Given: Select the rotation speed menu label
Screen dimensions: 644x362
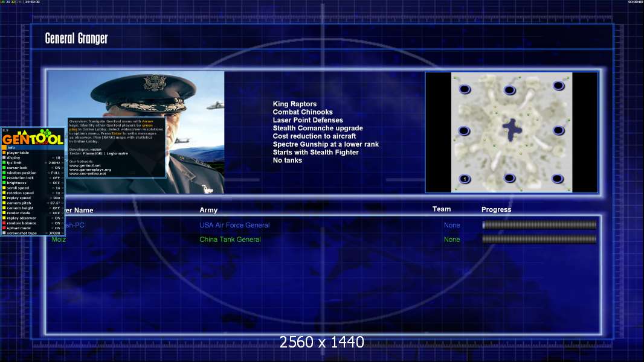Looking at the screenshot, I should point(20,192).
